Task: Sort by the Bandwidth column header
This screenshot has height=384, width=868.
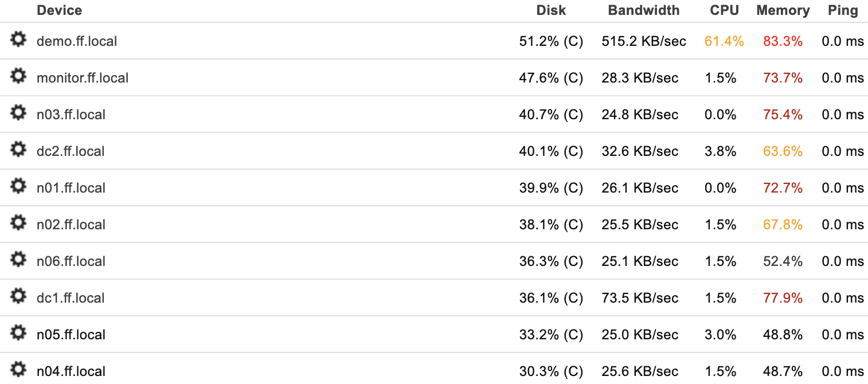Action: (x=644, y=10)
